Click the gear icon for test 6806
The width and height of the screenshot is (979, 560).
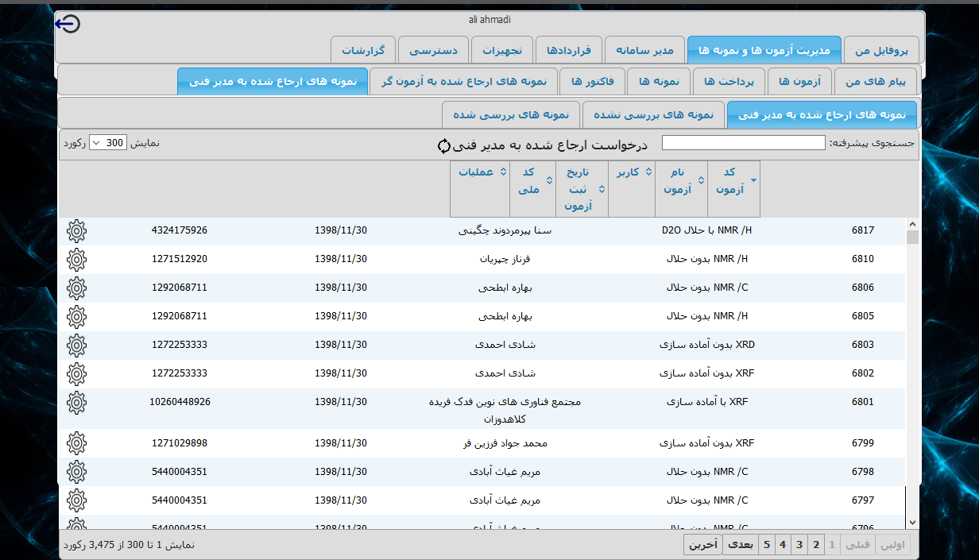[76, 288]
